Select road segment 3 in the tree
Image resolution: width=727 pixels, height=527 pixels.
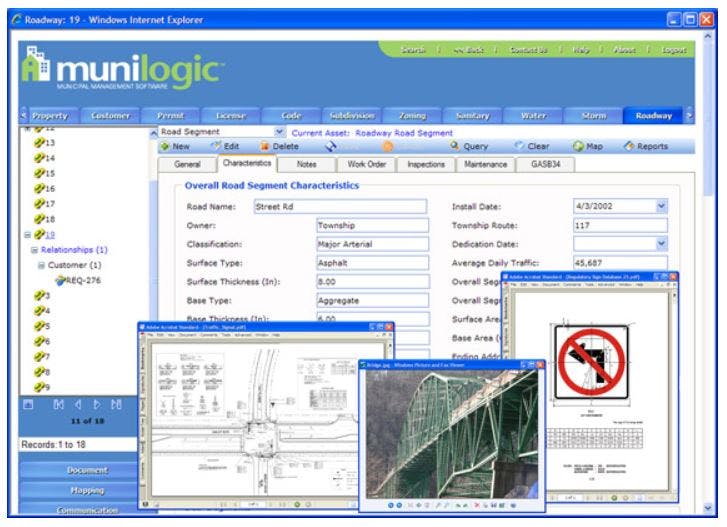click(42, 296)
